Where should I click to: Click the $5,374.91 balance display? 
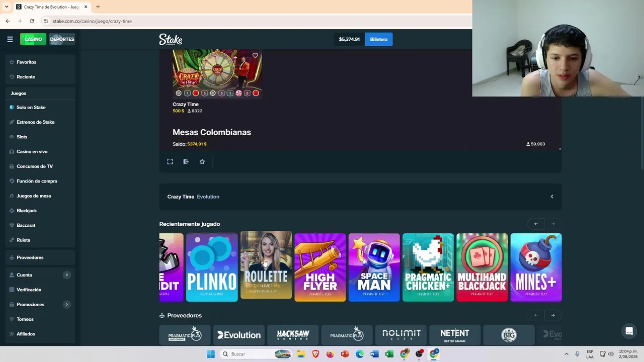point(349,39)
